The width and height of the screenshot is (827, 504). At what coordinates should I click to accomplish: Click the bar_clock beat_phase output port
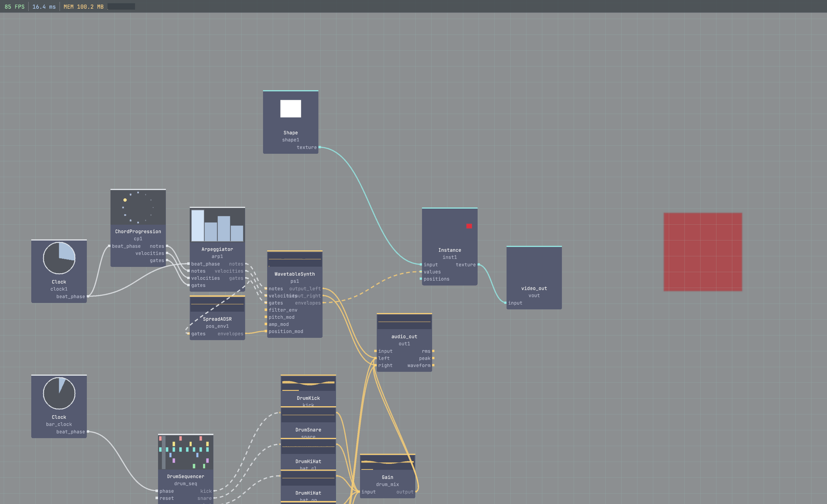point(88,431)
